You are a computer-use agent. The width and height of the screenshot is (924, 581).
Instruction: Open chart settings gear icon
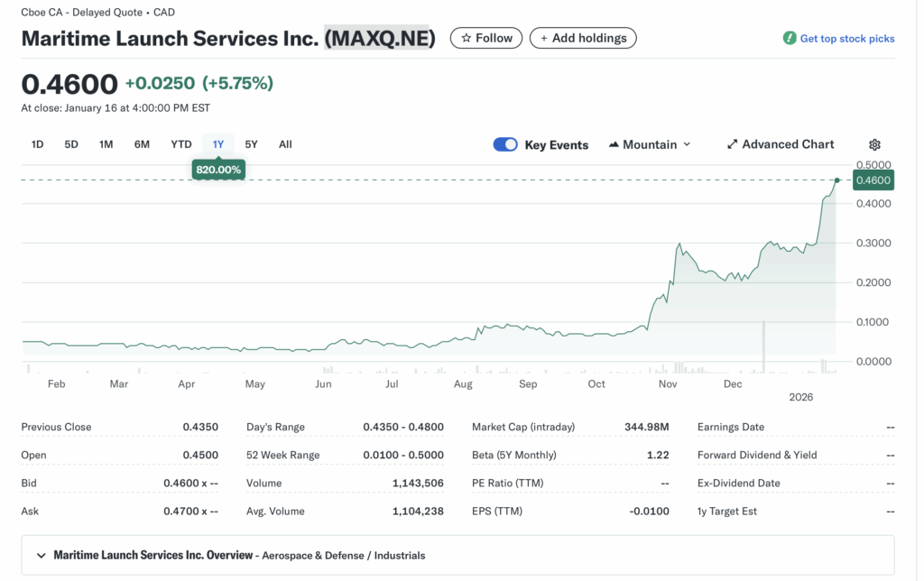click(x=874, y=144)
